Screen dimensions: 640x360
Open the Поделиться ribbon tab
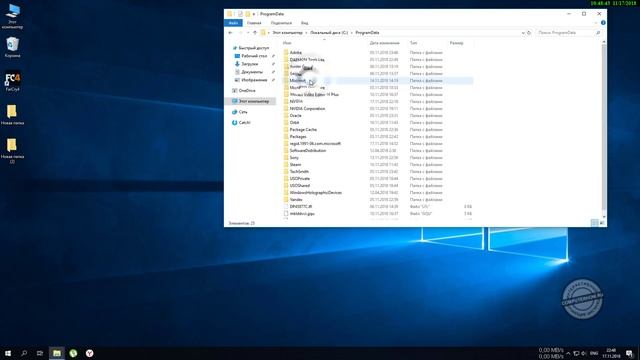[281, 23]
